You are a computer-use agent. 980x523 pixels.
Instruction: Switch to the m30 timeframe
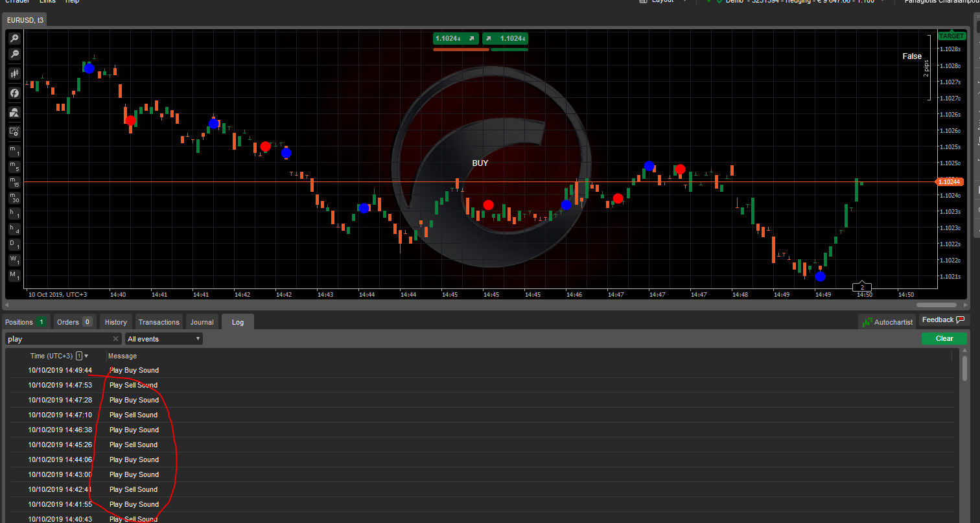(x=14, y=198)
